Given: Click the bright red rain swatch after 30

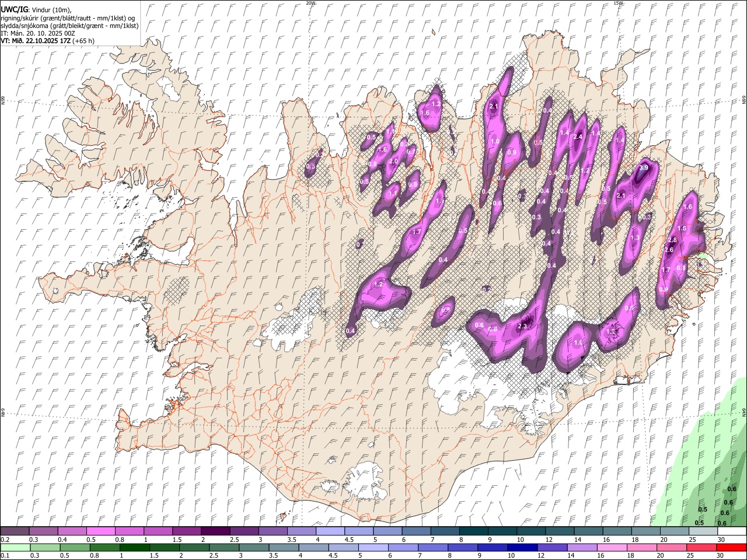Looking at the screenshot, I should tap(730, 548).
